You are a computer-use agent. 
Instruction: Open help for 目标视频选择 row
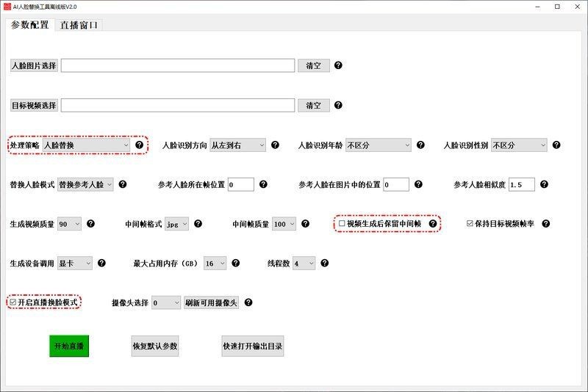(x=338, y=105)
